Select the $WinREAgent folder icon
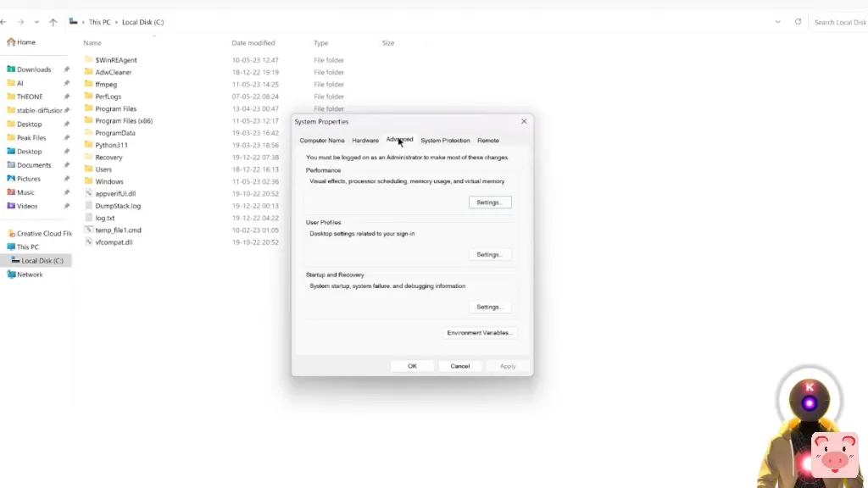868x488 pixels. click(88, 59)
